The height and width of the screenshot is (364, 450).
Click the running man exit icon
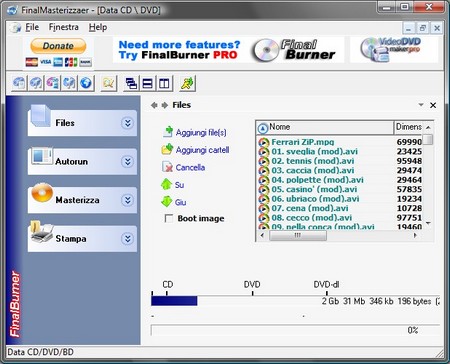click(187, 83)
